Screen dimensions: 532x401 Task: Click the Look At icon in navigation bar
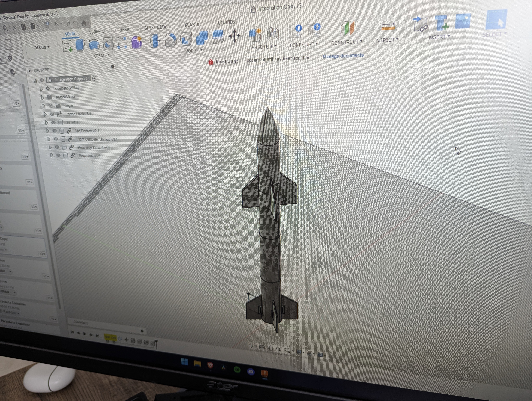tap(262, 347)
